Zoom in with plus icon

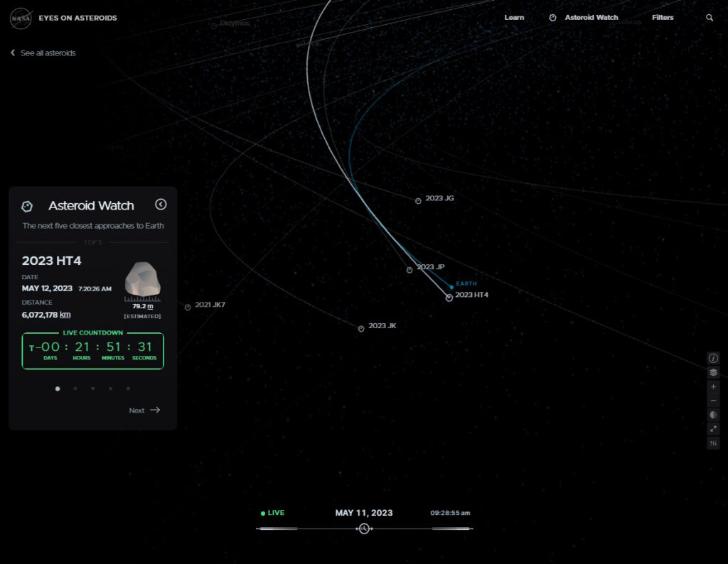point(713,387)
